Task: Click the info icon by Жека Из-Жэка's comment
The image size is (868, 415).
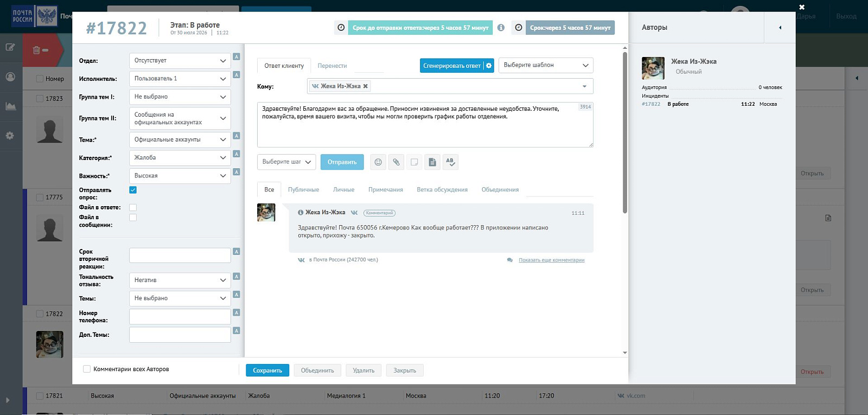Action: tap(301, 213)
